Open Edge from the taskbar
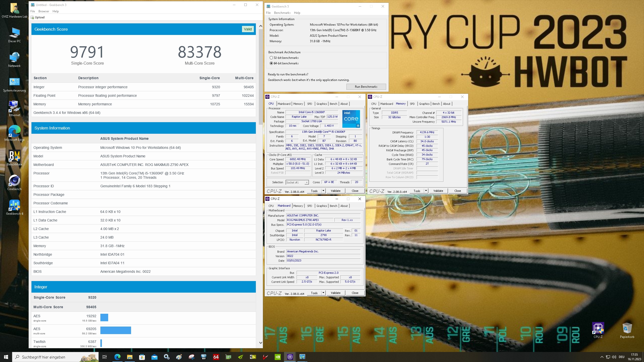The height and width of the screenshot is (362, 644). (117, 357)
